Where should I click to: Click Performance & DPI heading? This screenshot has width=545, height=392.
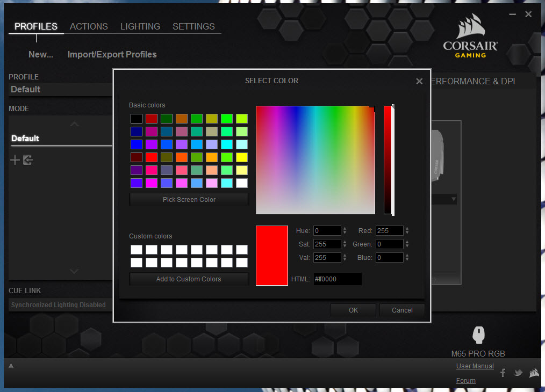[x=472, y=81]
